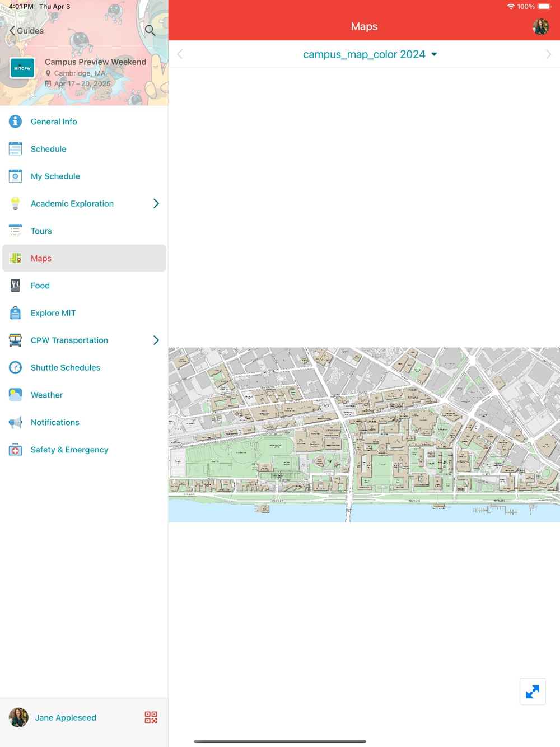Open the Notifications page
The image size is (560, 747).
coord(84,422)
